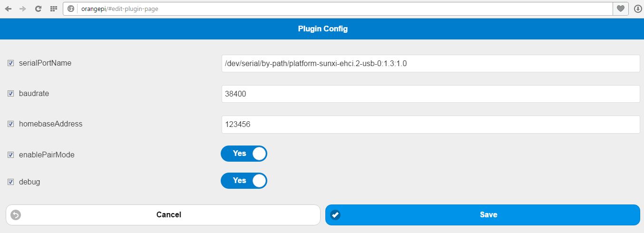Toggle the debug checkbox
The height and width of the screenshot is (233, 644).
10,182
